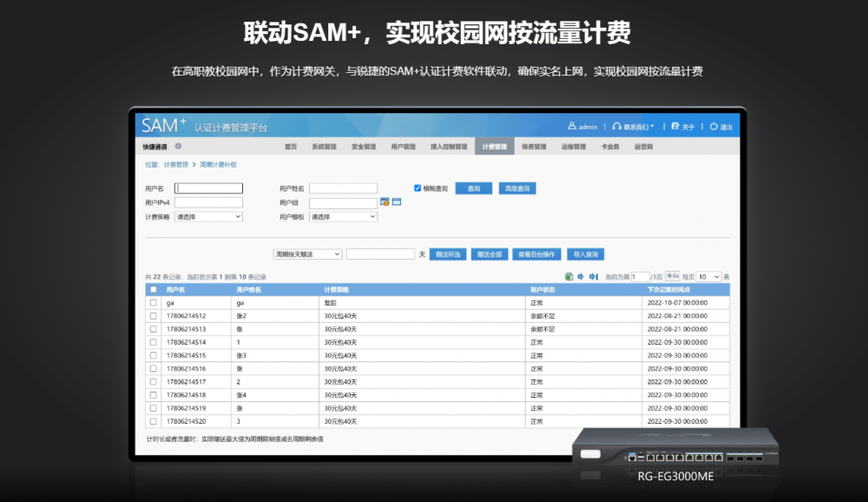The image size is (868, 502).
Task: Jump to last page arrow icon
Action: point(594,276)
